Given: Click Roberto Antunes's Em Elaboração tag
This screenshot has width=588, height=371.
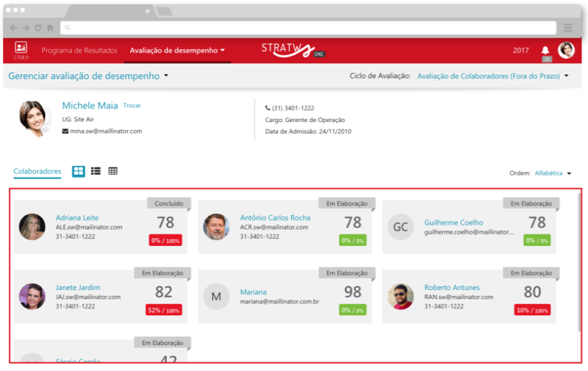Looking at the screenshot, I should pos(532,273).
